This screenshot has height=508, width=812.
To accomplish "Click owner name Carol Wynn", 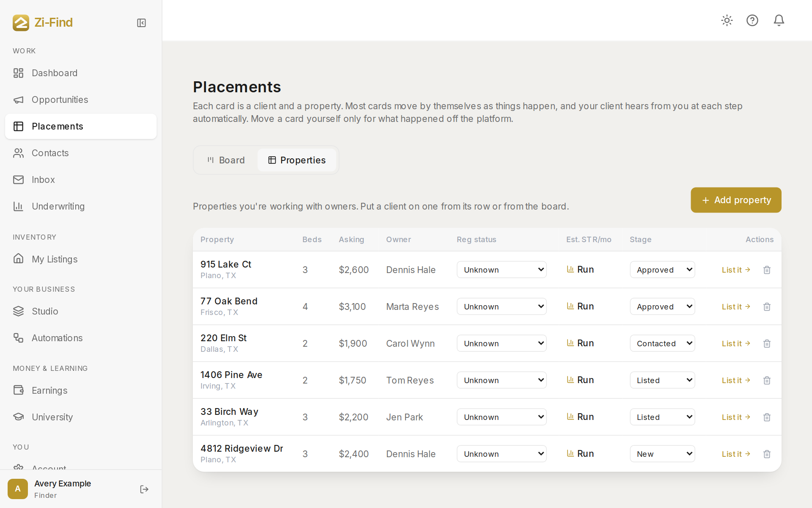I will coord(410,343).
